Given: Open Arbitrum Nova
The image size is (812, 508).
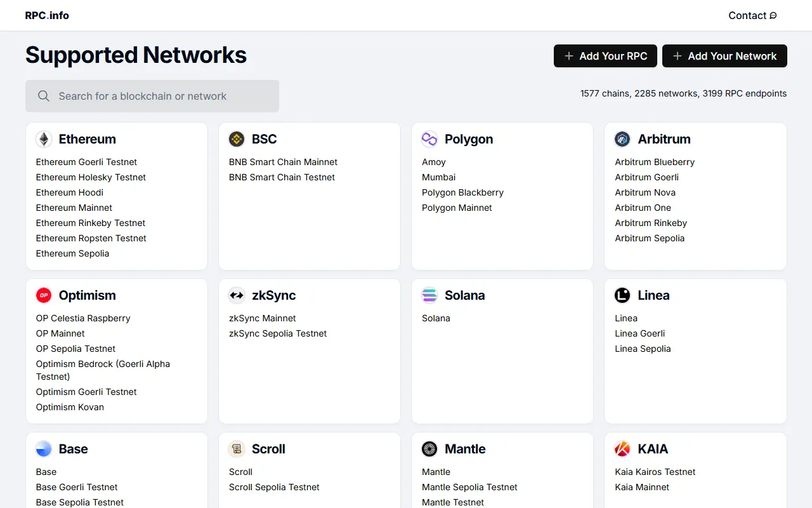Looking at the screenshot, I should tap(645, 192).
